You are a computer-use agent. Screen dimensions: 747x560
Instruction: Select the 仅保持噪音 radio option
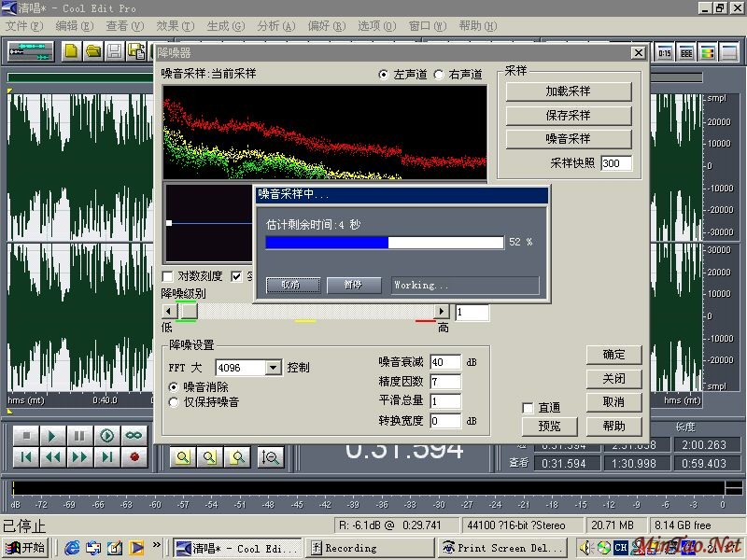pos(174,402)
